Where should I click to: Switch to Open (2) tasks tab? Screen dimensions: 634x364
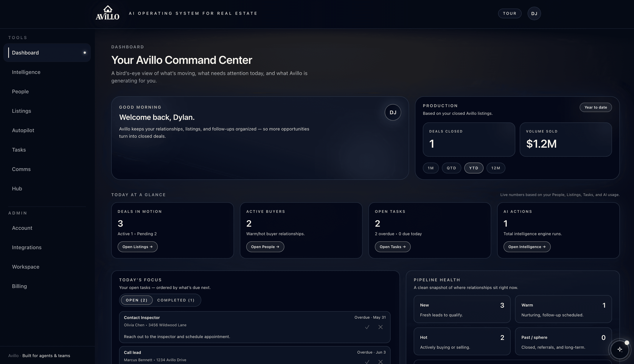click(136, 300)
